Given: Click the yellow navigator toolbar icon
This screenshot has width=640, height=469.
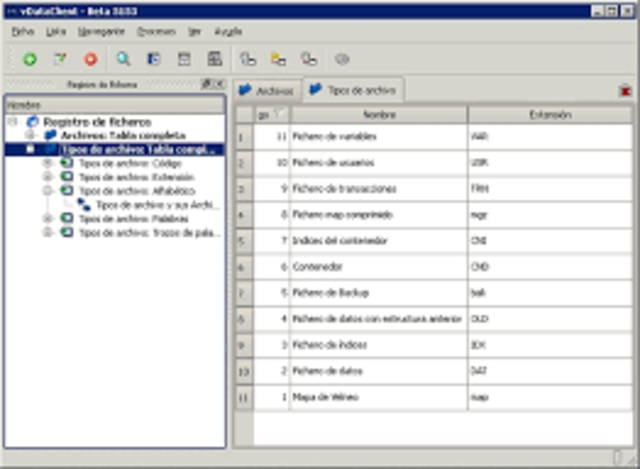Looking at the screenshot, I should [x=278, y=59].
